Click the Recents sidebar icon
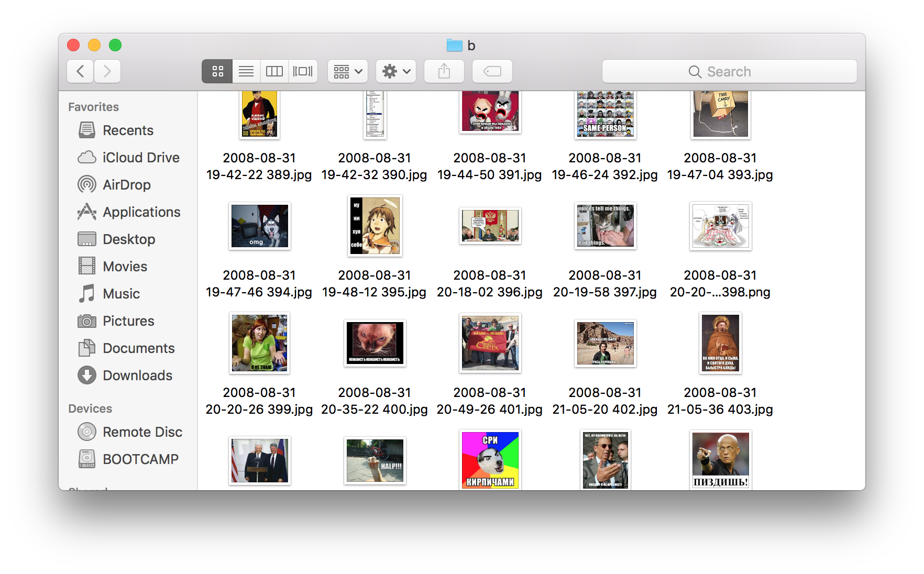The height and width of the screenshot is (574, 924). (87, 130)
